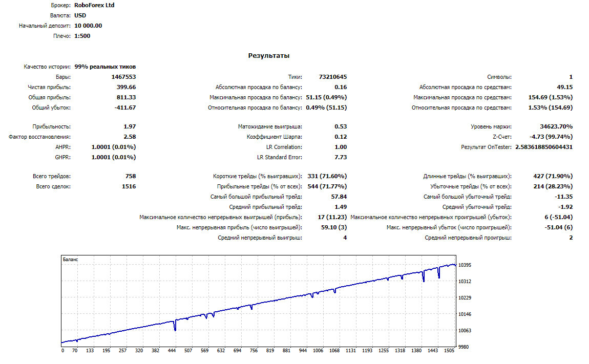
Task: Click equity absolute drawdown value 49.15
Action: click(x=564, y=87)
